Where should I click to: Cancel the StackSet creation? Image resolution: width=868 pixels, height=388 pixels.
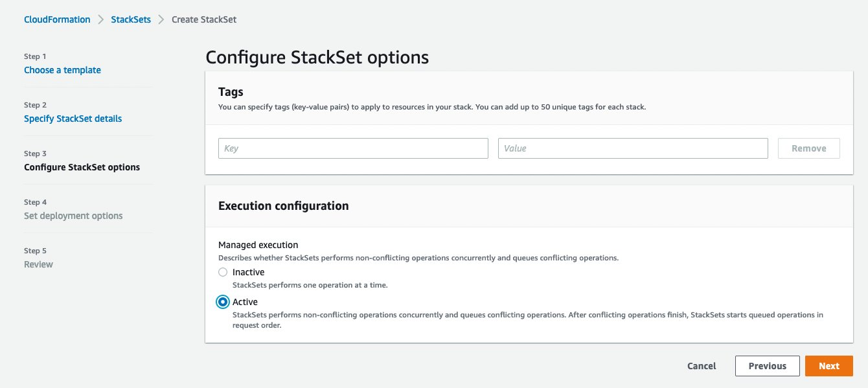click(x=701, y=365)
